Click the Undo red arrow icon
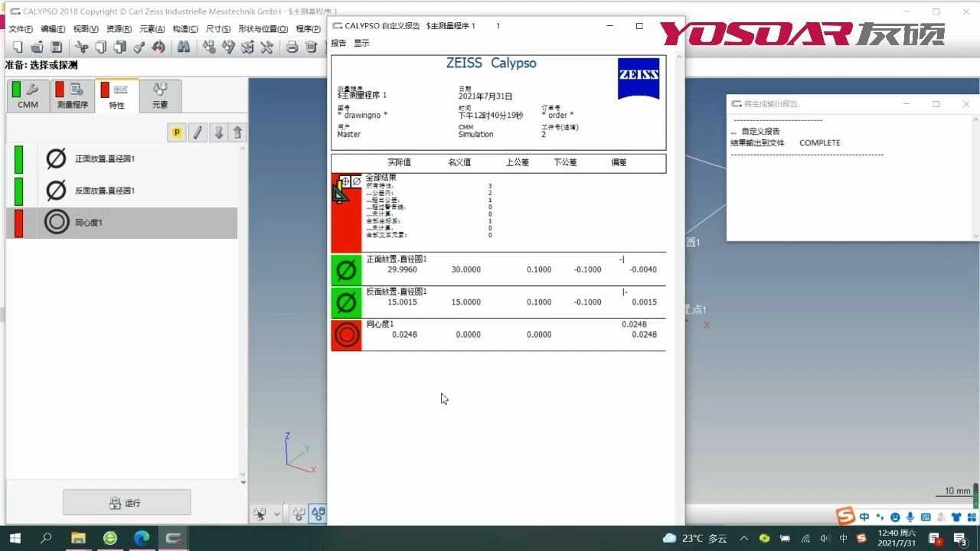 pyautogui.click(x=158, y=47)
